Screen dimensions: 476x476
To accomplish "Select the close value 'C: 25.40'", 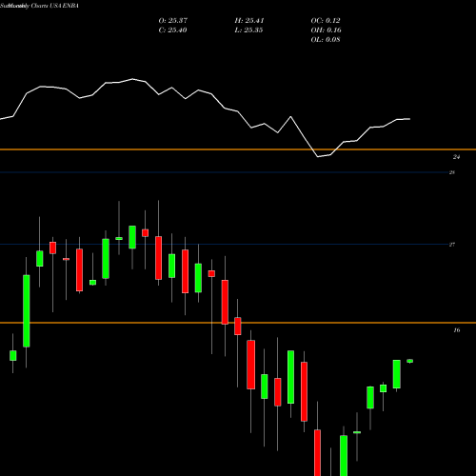I will tap(172, 30).
